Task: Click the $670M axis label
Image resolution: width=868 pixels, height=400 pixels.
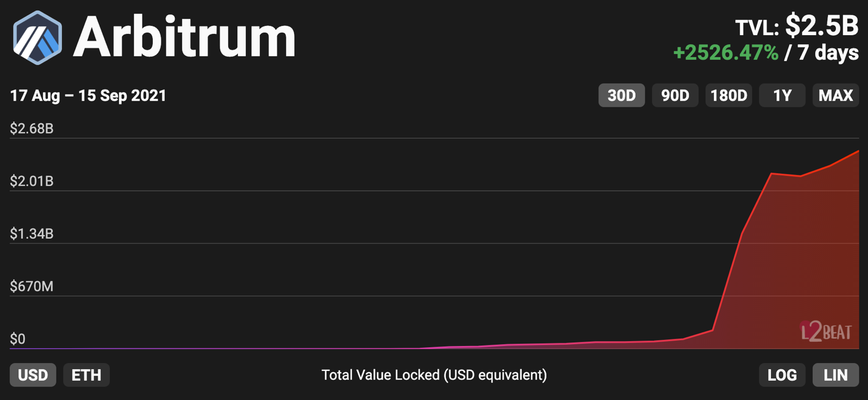Action: coord(32,286)
